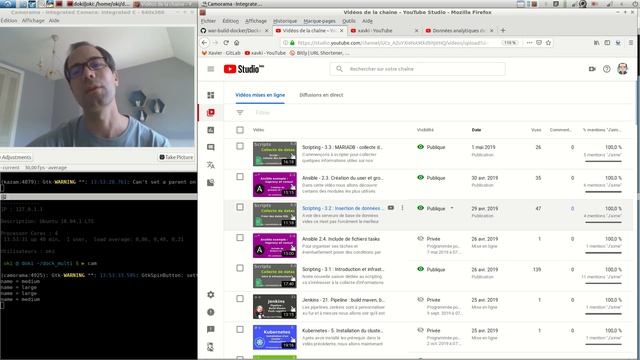Viewport: 640px width, 360px height.
Task: Open the What's new exclamation icon
Action: (211, 312)
